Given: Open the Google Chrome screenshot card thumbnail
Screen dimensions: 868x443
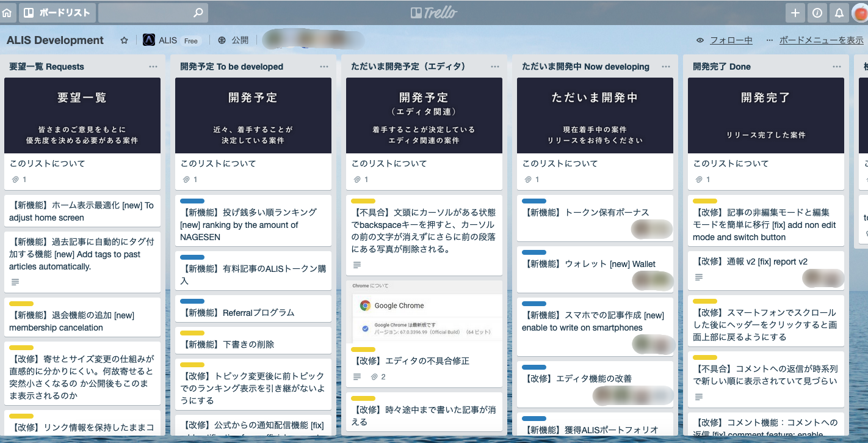Looking at the screenshot, I should pyautogui.click(x=424, y=312).
